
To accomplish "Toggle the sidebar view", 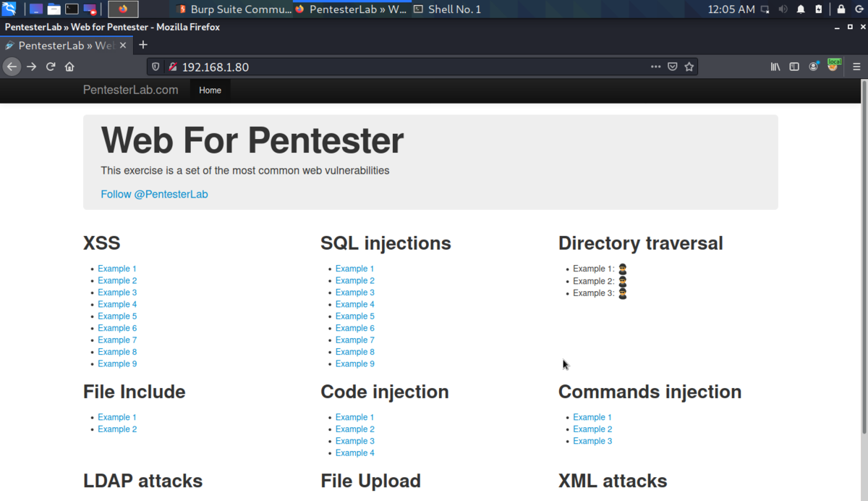I will coord(794,67).
